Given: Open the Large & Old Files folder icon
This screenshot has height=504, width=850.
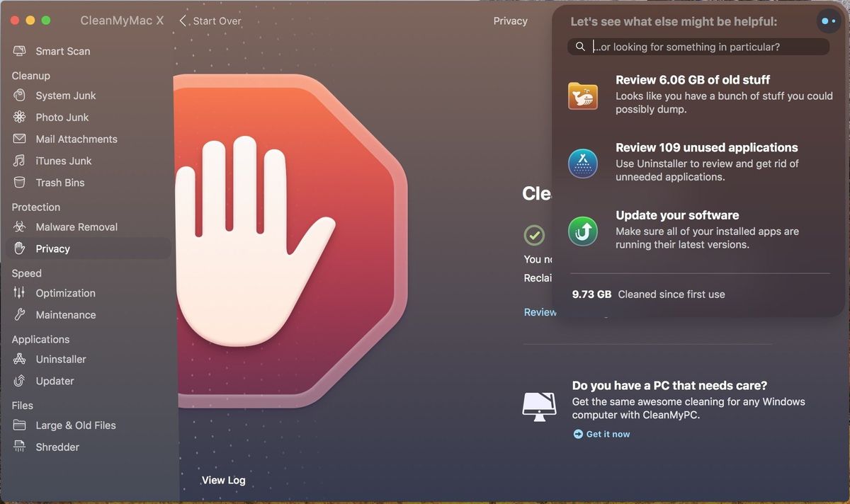Looking at the screenshot, I should click(20, 425).
